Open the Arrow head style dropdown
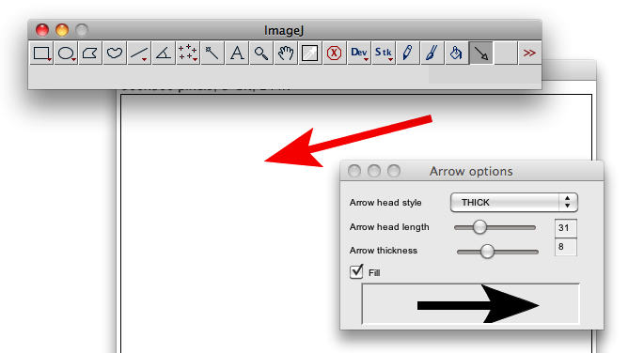Image resolution: width=644 pixels, height=353 pixels. tap(514, 203)
